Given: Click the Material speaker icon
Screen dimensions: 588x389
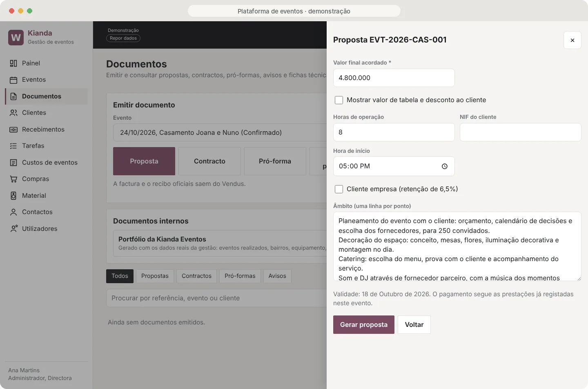Looking at the screenshot, I should 13,196.
